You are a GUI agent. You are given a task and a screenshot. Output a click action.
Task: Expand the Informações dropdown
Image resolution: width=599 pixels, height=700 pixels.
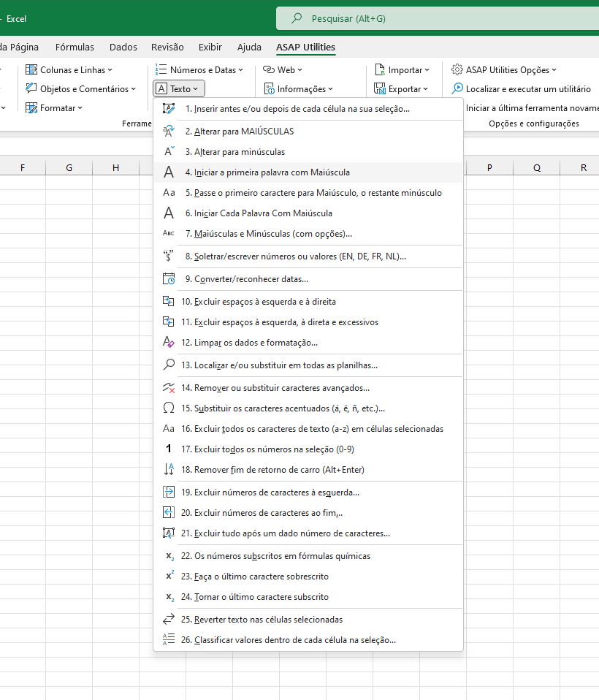click(299, 89)
